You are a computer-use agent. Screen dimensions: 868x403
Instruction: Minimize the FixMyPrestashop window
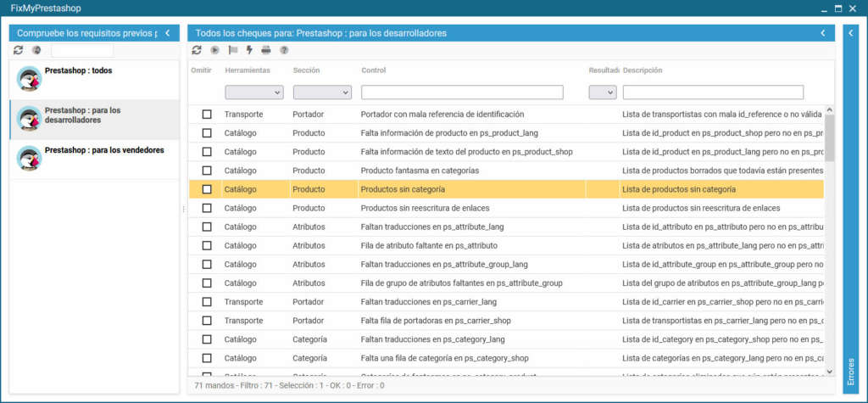click(x=824, y=8)
